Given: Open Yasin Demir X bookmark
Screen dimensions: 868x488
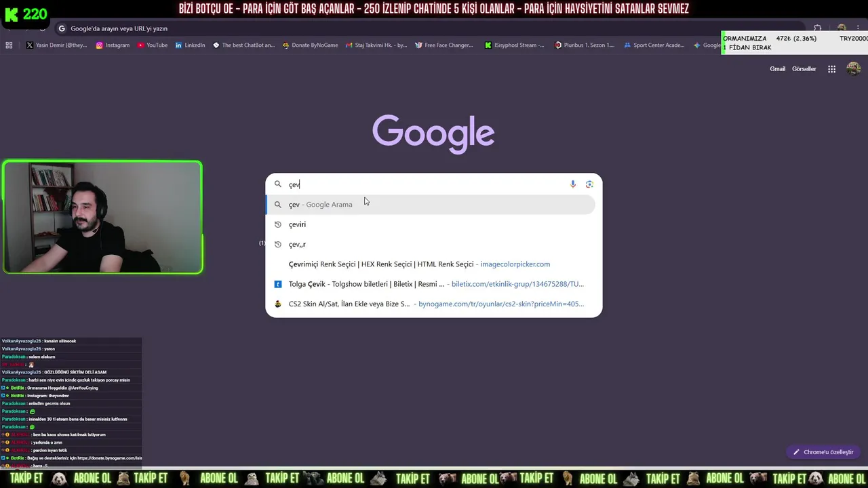Looking at the screenshot, I should 57,45.
